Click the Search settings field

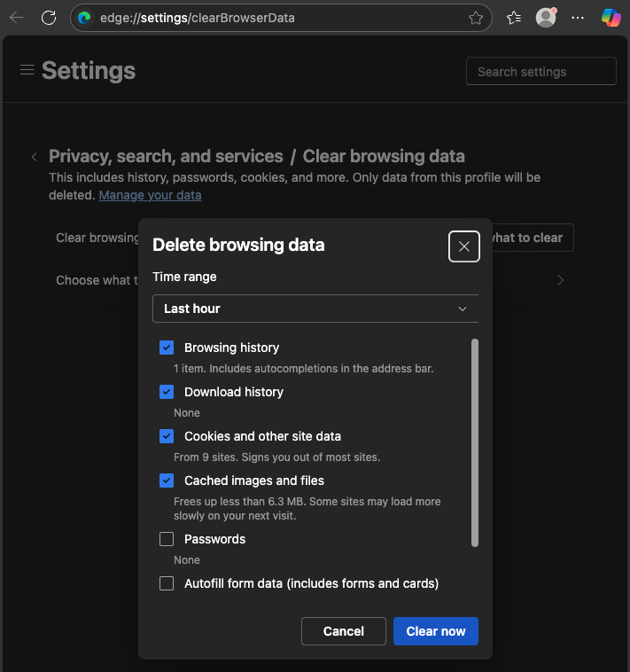tap(541, 72)
